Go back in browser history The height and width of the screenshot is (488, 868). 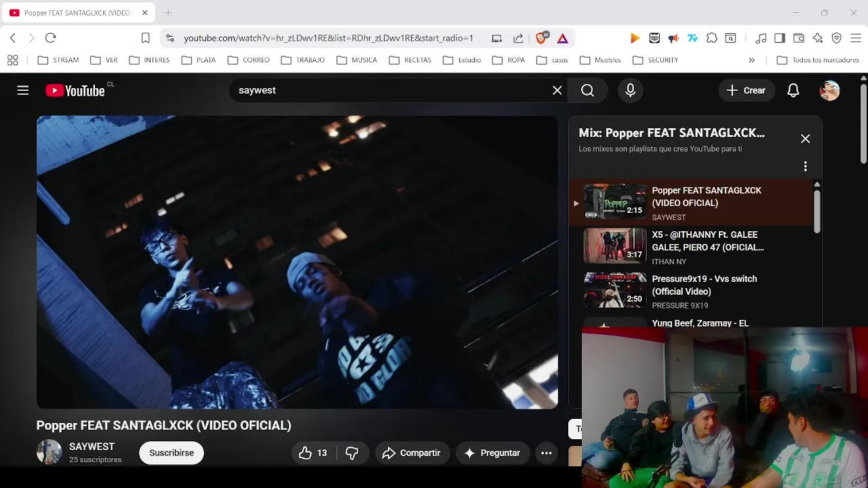[13, 38]
